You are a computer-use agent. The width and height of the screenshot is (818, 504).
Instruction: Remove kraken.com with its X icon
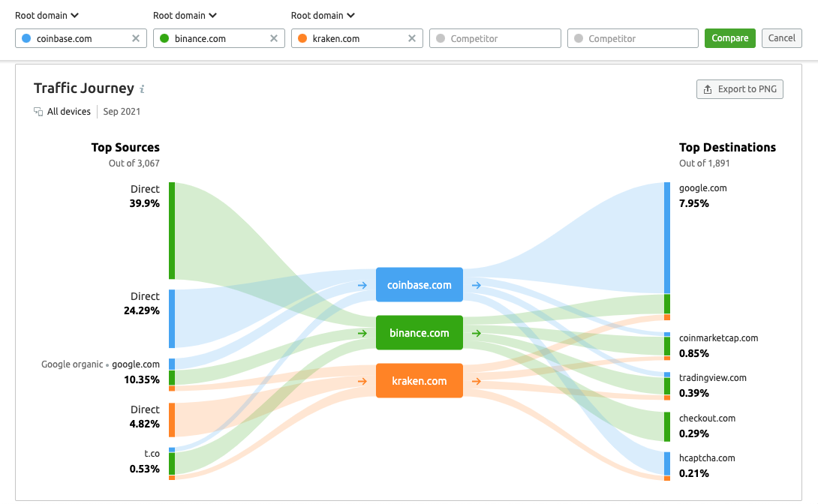point(411,38)
